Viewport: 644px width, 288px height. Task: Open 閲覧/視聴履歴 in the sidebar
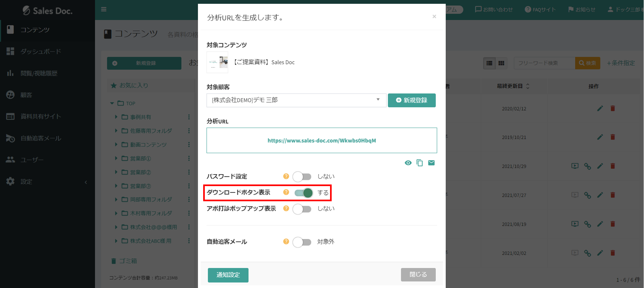coord(48,73)
